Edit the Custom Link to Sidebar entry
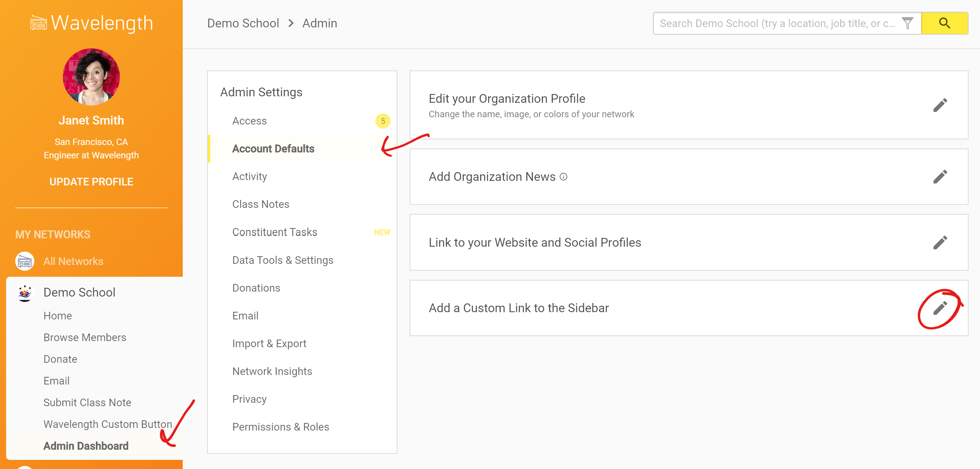Viewport: 980px width, 469px height. coord(940,308)
